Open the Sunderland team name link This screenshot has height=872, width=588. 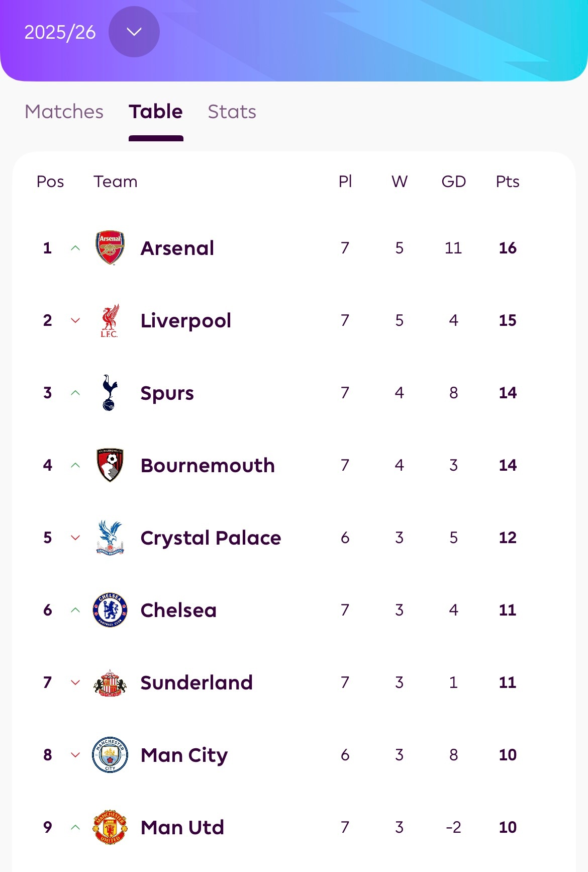click(x=197, y=683)
